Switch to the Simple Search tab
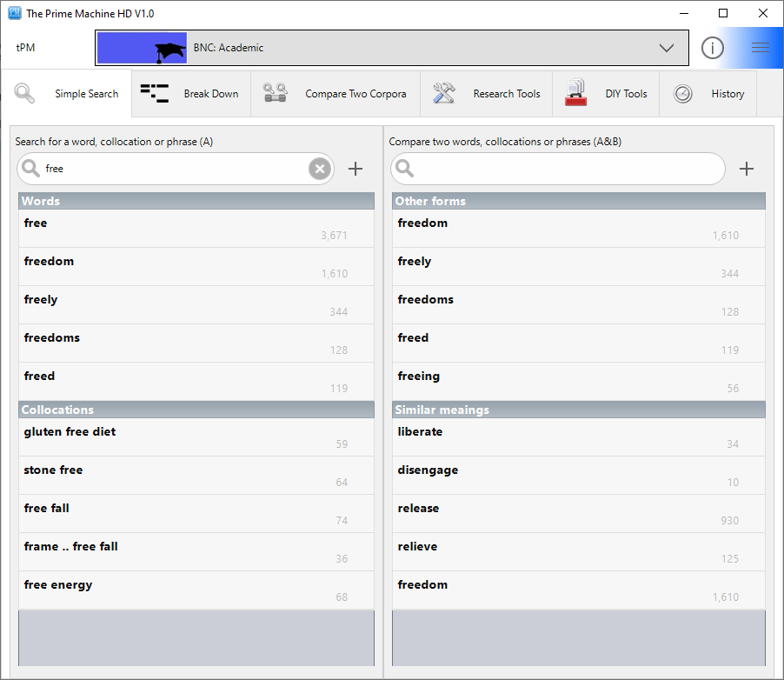The image size is (784, 680). pos(67,94)
